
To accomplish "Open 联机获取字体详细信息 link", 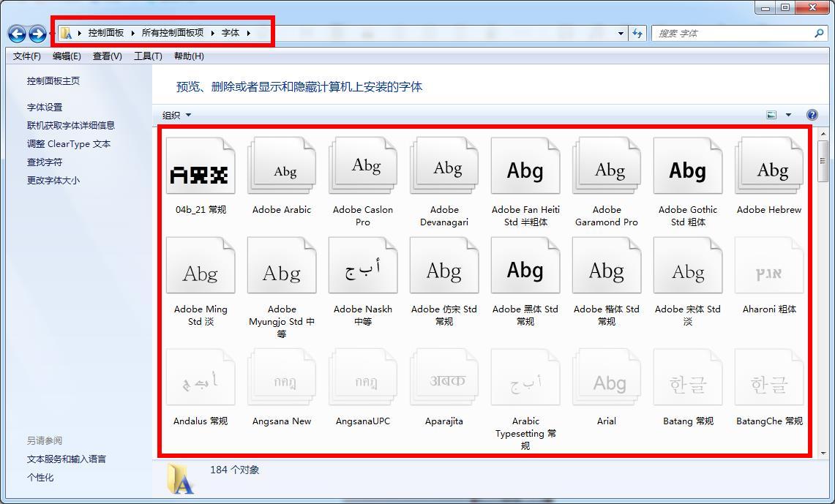I will coord(71,125).
